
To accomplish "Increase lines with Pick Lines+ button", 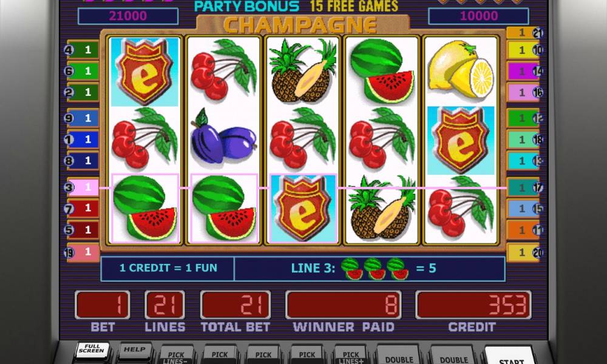I will pyautogui.click(x=350, y=356).
